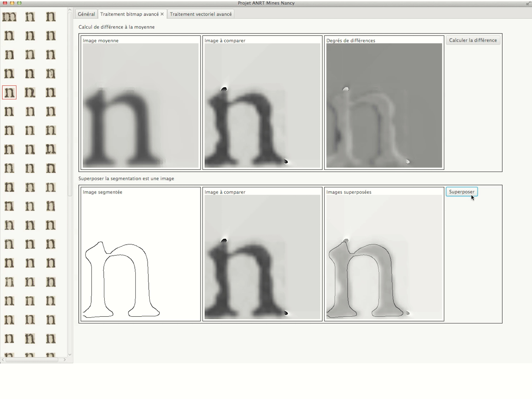Click the Degrés de différences preview image
Viewport: 532px width, 399px height.
click(384, 105)
